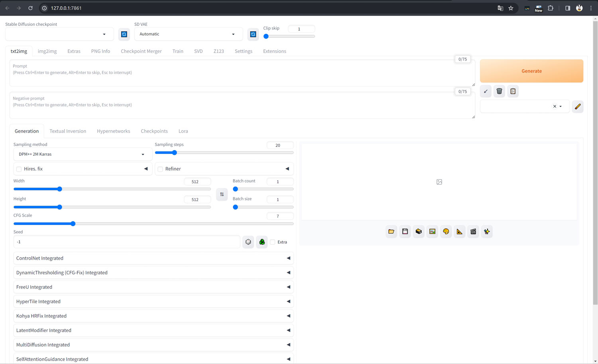Switch to the img2img tab
Image resolution: width=598 pixels, height=364 pixels.
47,51
